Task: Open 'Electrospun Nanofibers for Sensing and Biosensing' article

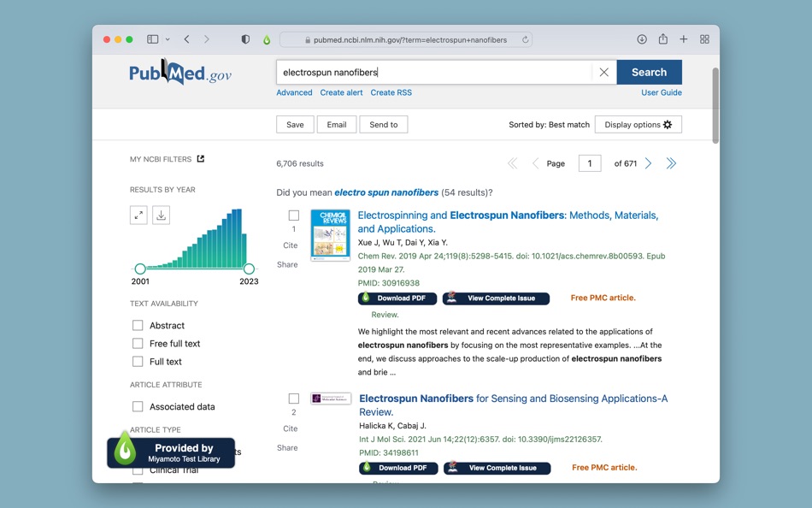Action: click(513, 405)
